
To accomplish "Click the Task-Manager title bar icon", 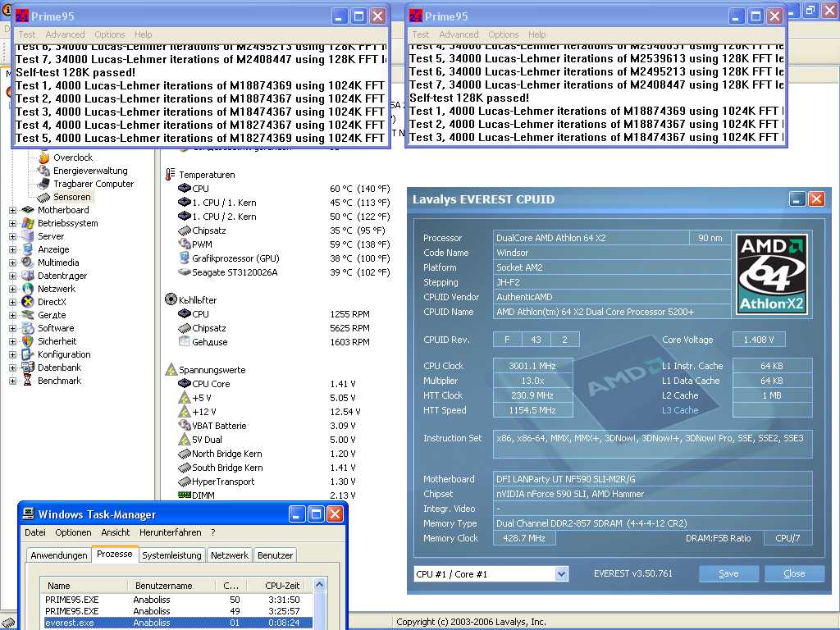I will coord(29,514).
